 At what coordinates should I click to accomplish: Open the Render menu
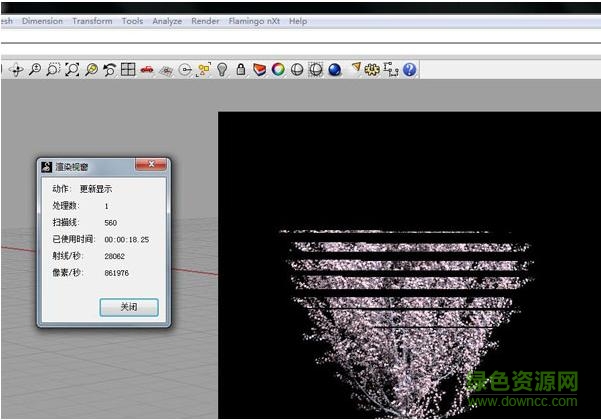coord(205,21)
